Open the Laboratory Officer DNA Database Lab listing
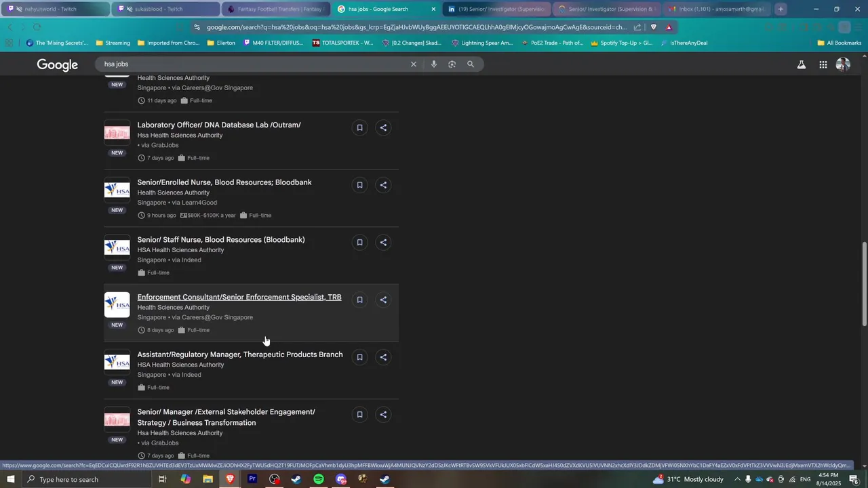Screen dimensions: 868x488 tap(219, 125)
